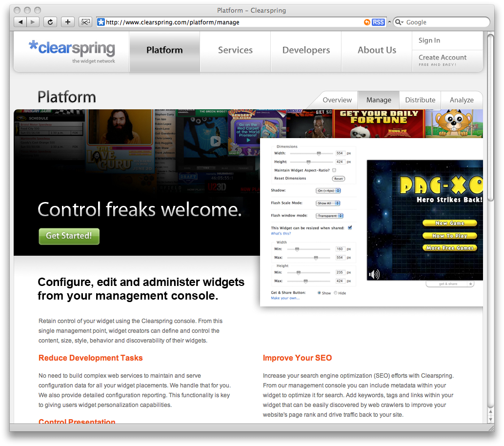
Task: Adjust the Dimensions Width slider
Action: click(x=319, y=153)
